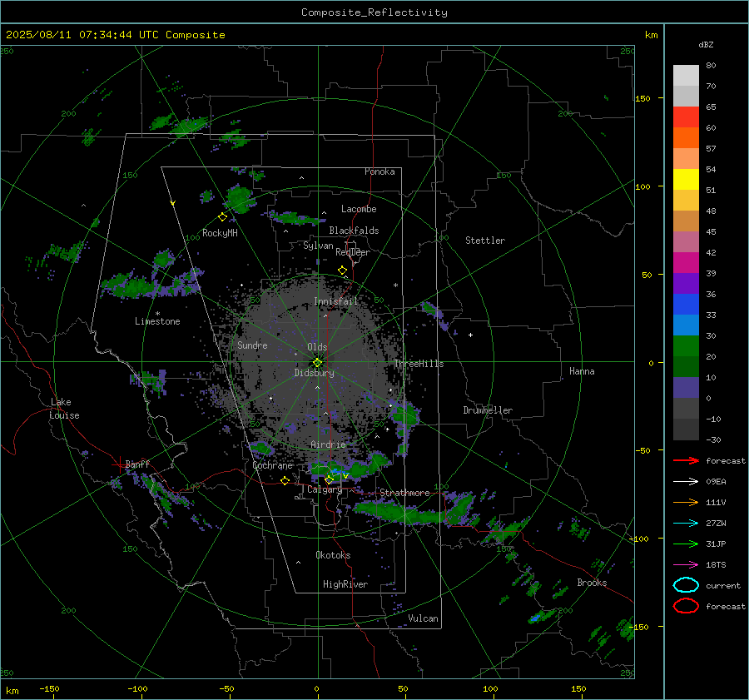Click the Limestone label

coord(157,321)
